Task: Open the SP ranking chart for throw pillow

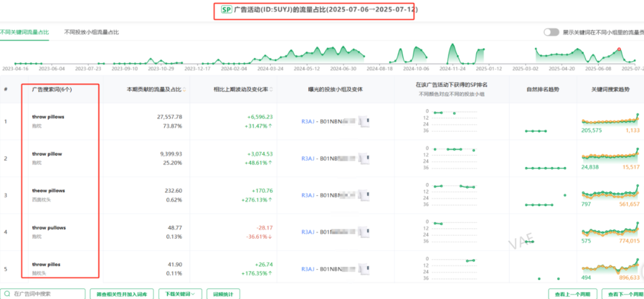Action: 454,158
